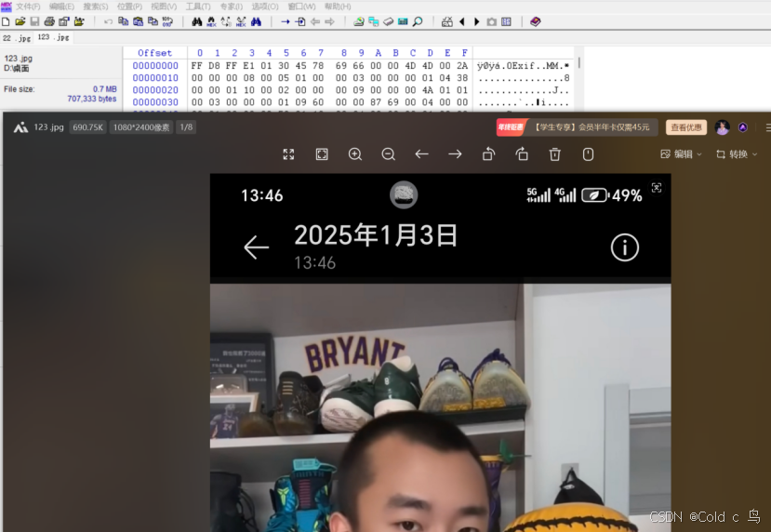Screen dimensions: 771x532
Task: Click the Open folder toolbar icon
Action: point(79,21)
